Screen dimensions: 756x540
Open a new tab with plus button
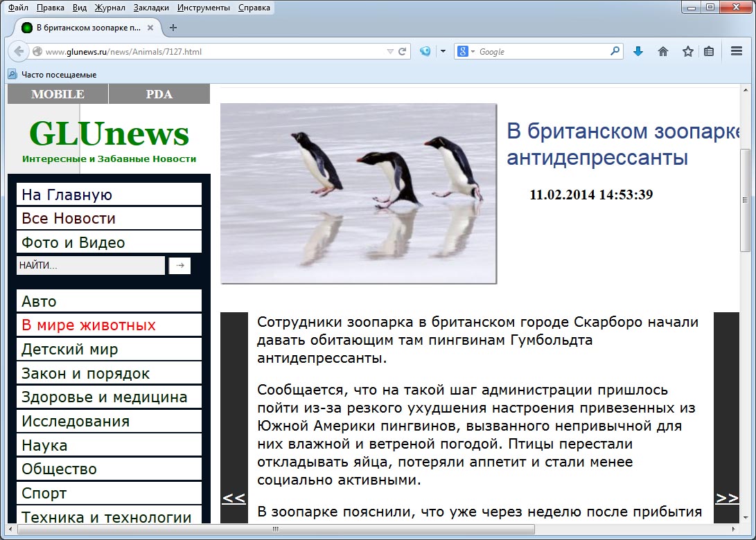(x=173, y=28)
